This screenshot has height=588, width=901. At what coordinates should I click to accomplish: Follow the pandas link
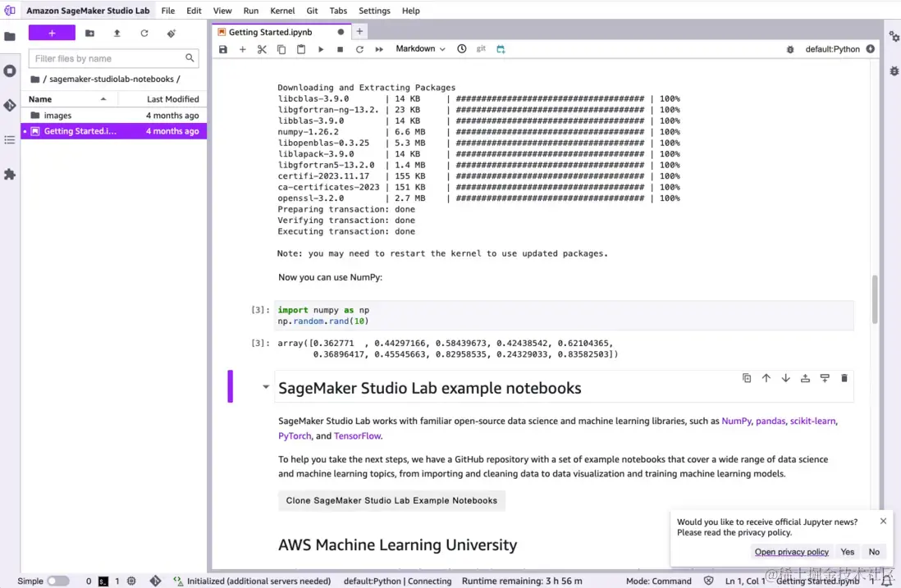coord(771,421)
